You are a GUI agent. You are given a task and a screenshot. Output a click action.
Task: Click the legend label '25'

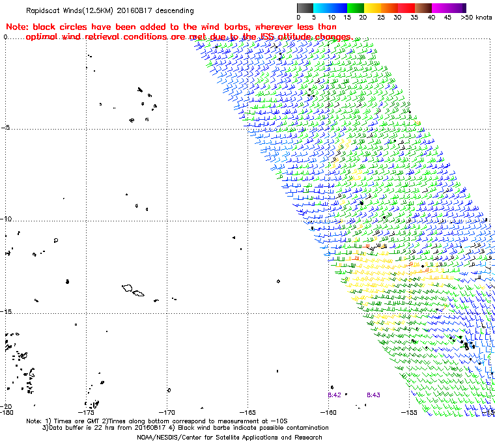coord(382,18)
